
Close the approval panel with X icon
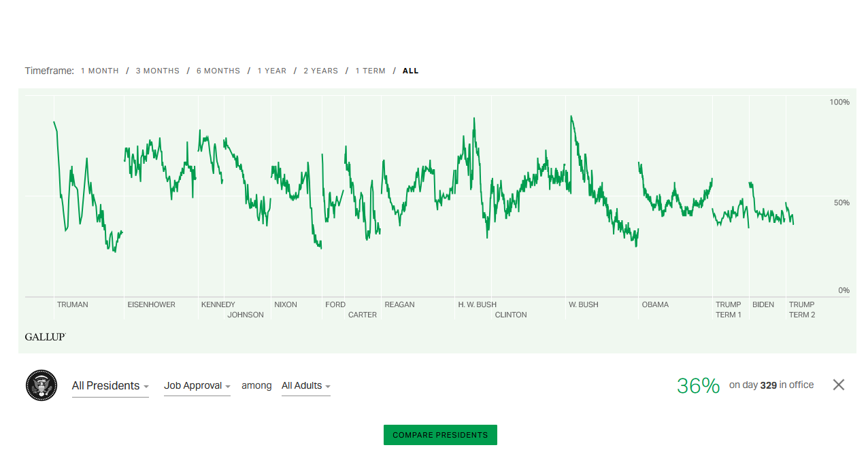(838, 385)
